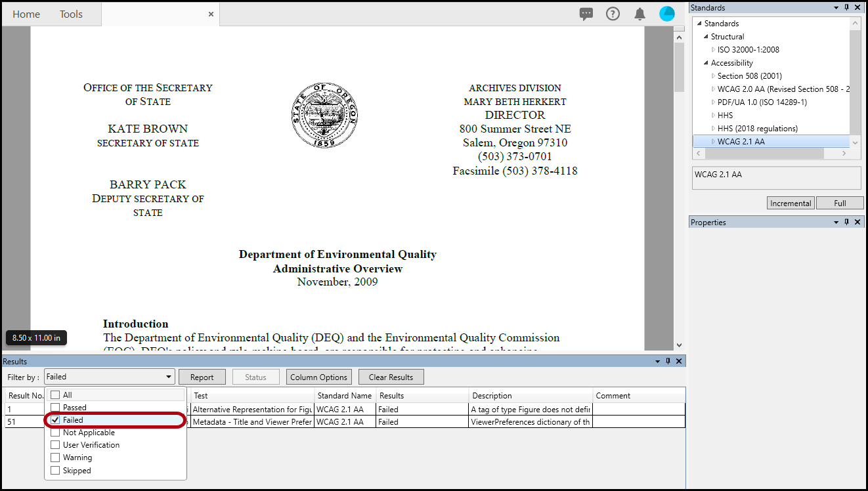Open the Results panel options arrow
This screenshot has width=868, height=491.
[x=658, y=362]
